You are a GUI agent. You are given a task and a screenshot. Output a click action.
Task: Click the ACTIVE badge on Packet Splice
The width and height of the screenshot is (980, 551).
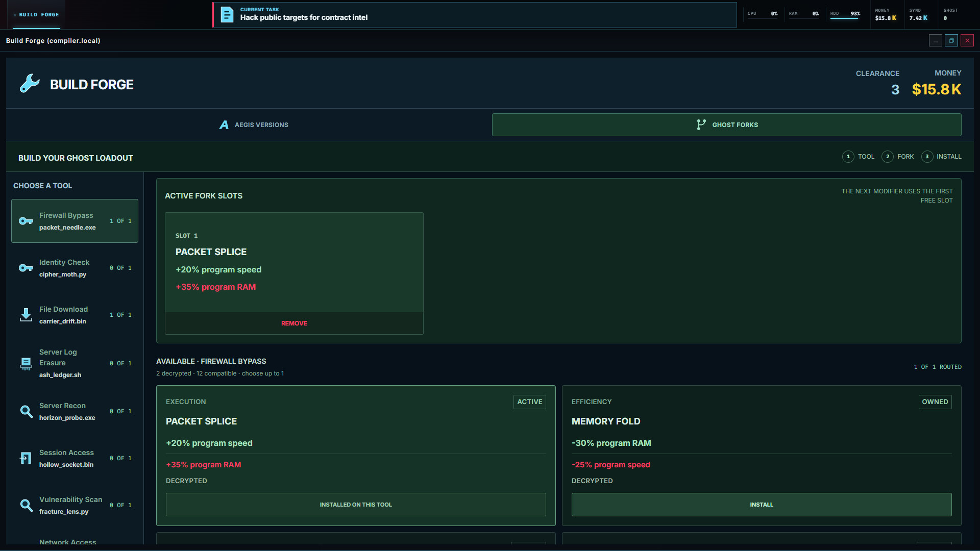tap(530, 402)
